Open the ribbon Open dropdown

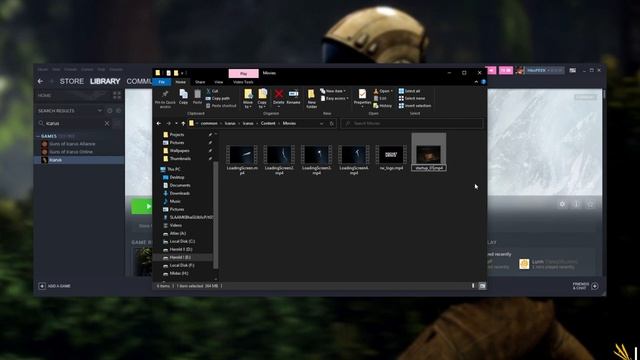(383, 91)
